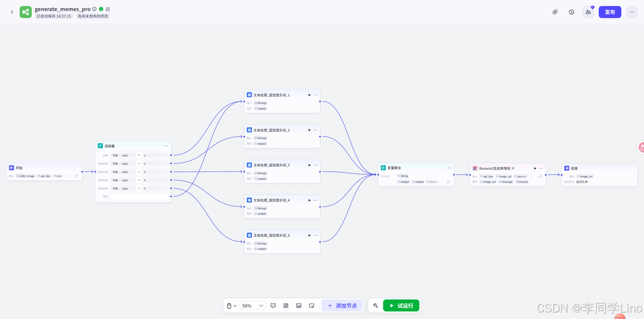
Task: Run the 文本处理_固定提示词_4 node
Action: (309, 200)
